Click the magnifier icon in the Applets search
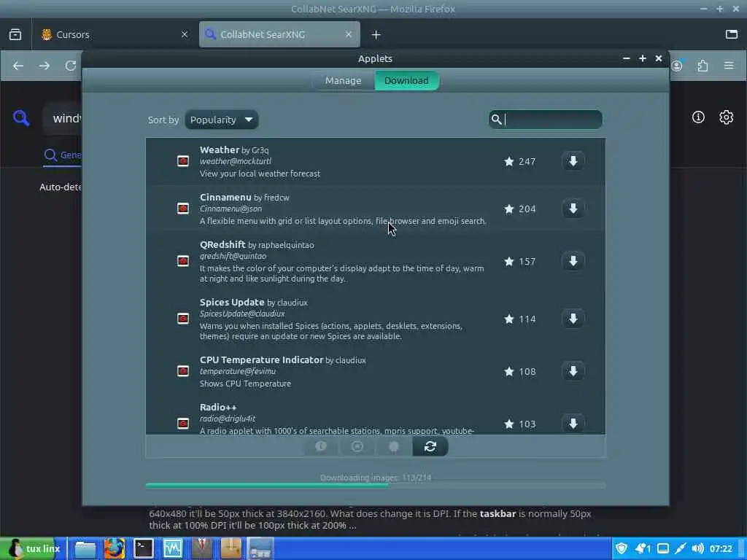This screenshot has height=560, width=747. pos(496,120)
